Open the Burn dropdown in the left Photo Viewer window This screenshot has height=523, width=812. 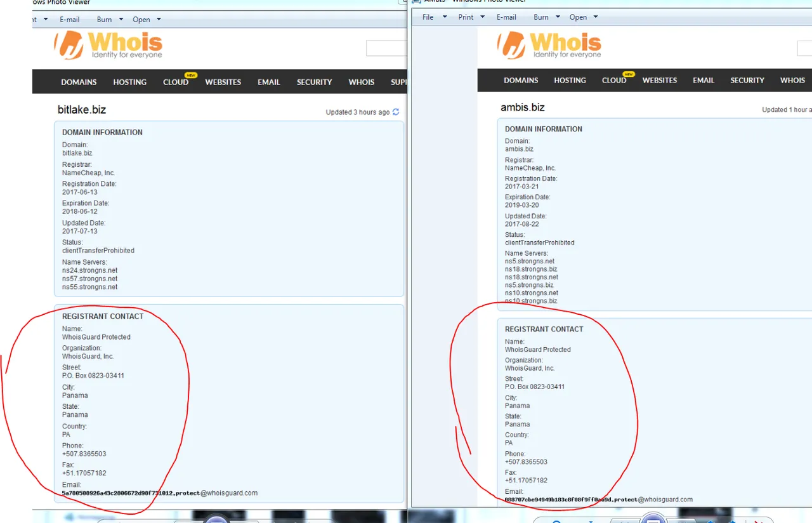110,20
